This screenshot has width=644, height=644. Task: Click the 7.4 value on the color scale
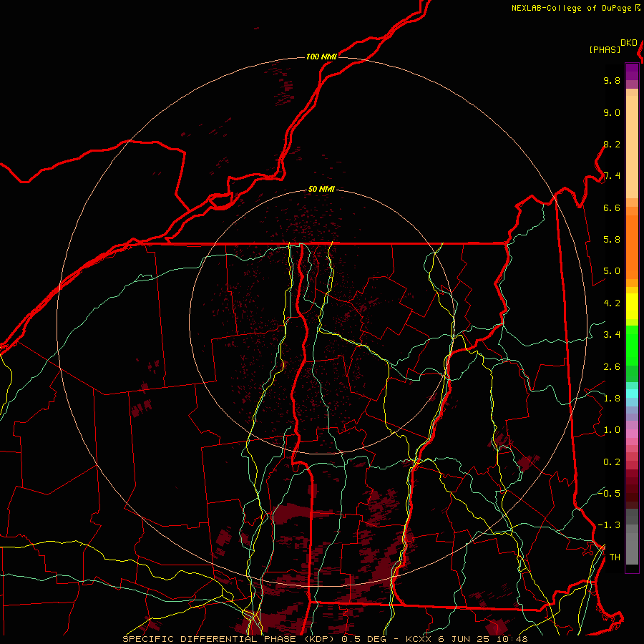pyautogui.click(x=612, y=176)
